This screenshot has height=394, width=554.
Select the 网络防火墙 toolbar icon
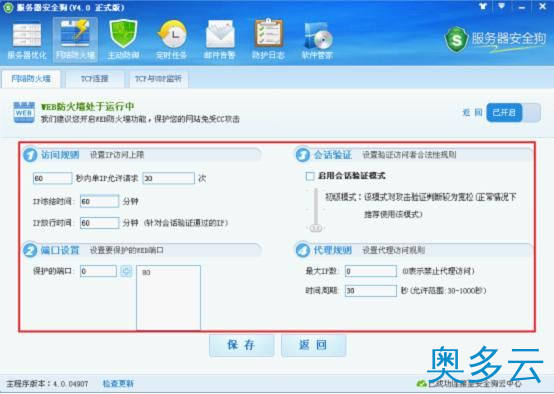click(75, 40)
